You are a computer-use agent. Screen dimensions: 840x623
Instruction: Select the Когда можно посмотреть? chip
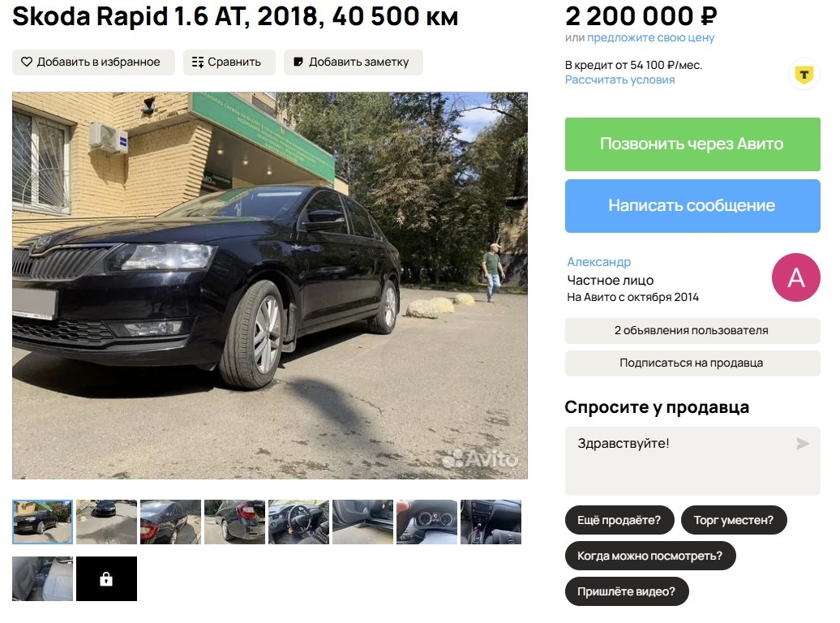pos(649,556)
